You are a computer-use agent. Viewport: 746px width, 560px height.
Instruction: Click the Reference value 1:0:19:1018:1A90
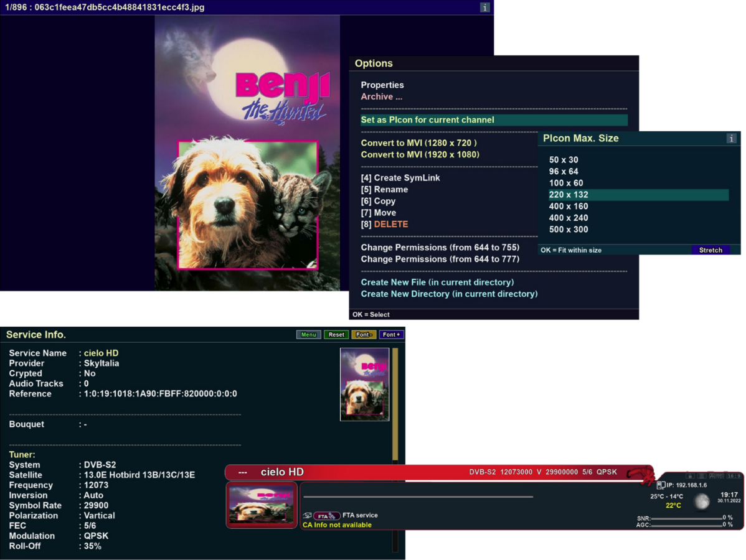(160, 394)
